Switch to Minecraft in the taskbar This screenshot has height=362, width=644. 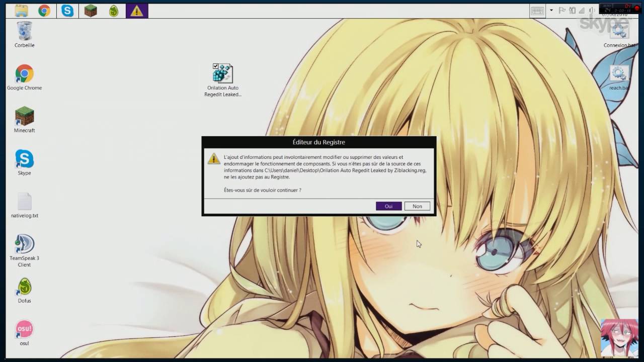pos(91,11)
